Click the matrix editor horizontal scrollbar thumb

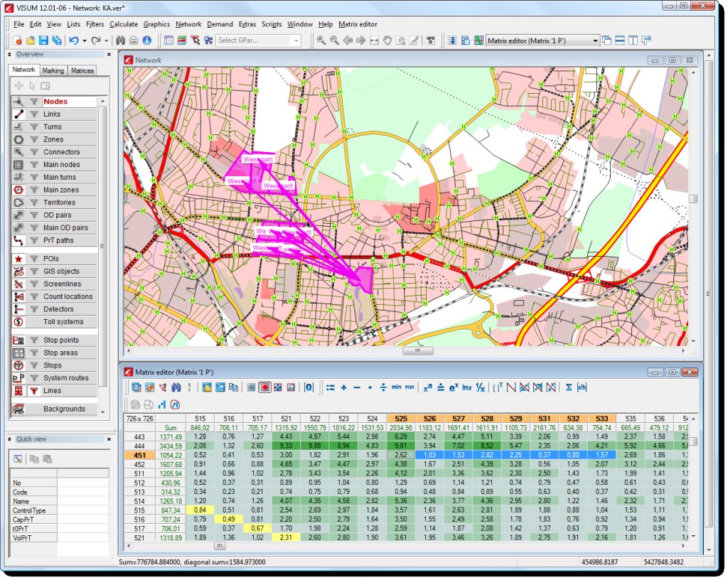[x=220, y=546]
